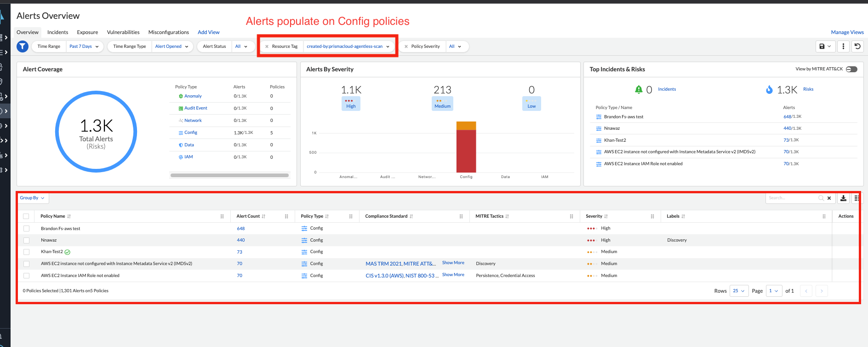Click the Manage Views link
The width and height of the screenshot is (868, 347).
(x=847, y=32)
